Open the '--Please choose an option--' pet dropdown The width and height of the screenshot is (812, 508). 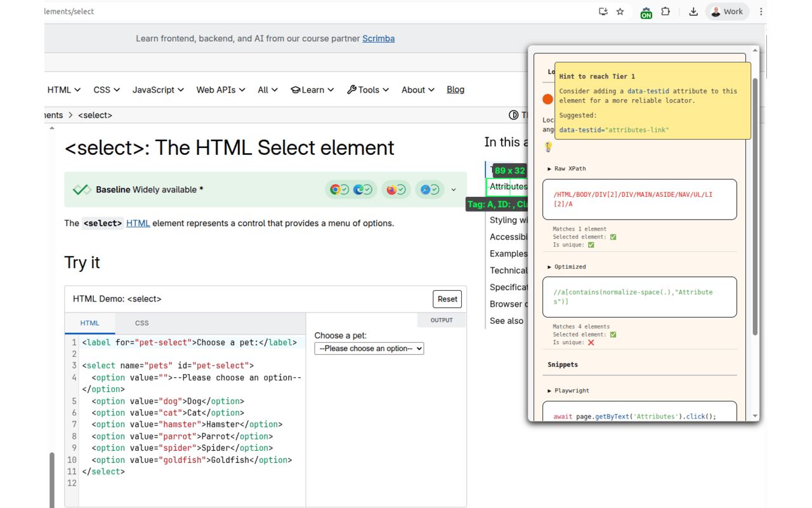369,348
